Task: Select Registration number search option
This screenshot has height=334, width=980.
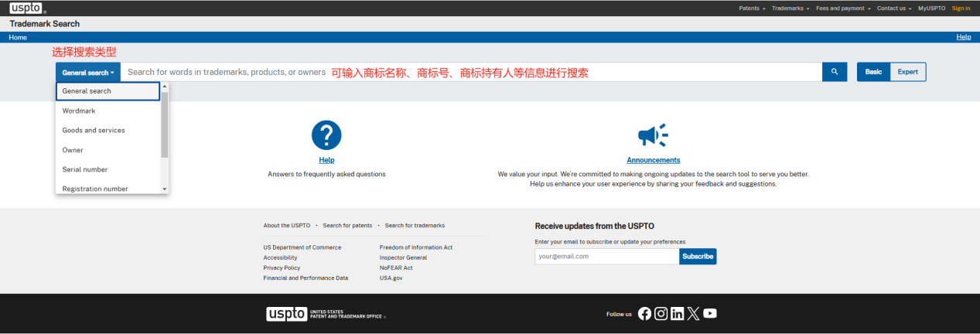Action: 108,188
